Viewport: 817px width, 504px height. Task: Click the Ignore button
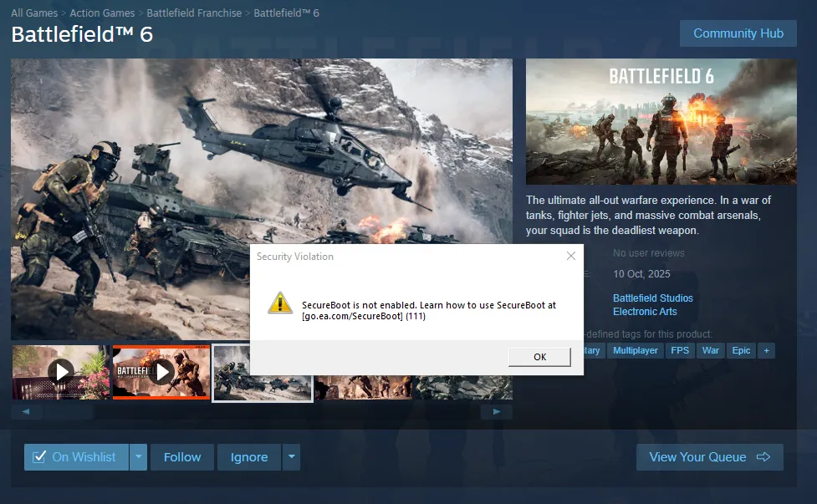[x=249, y=457]
